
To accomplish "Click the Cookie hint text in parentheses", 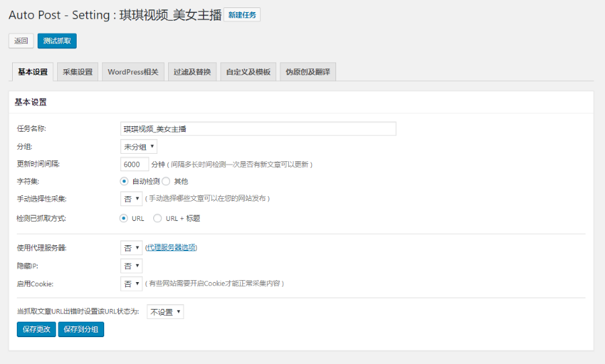I will coord(214,284).
